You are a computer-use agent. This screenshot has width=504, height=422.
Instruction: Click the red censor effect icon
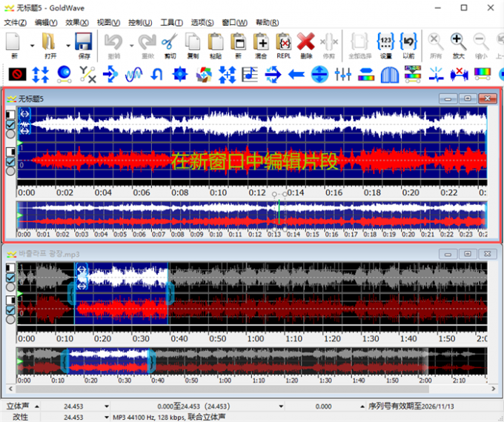(x=18, y=74)
